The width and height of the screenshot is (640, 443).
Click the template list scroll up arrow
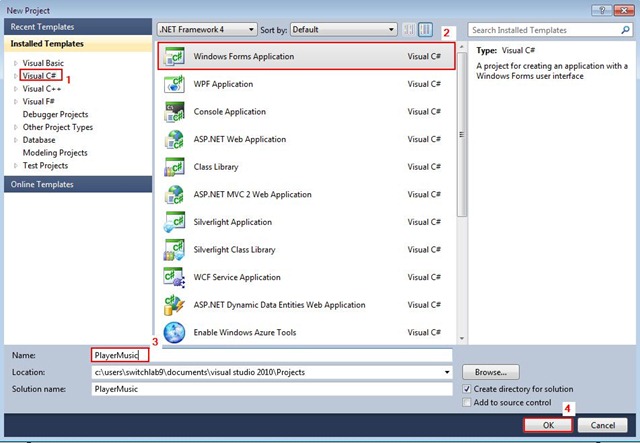click(x=462, y=47)
